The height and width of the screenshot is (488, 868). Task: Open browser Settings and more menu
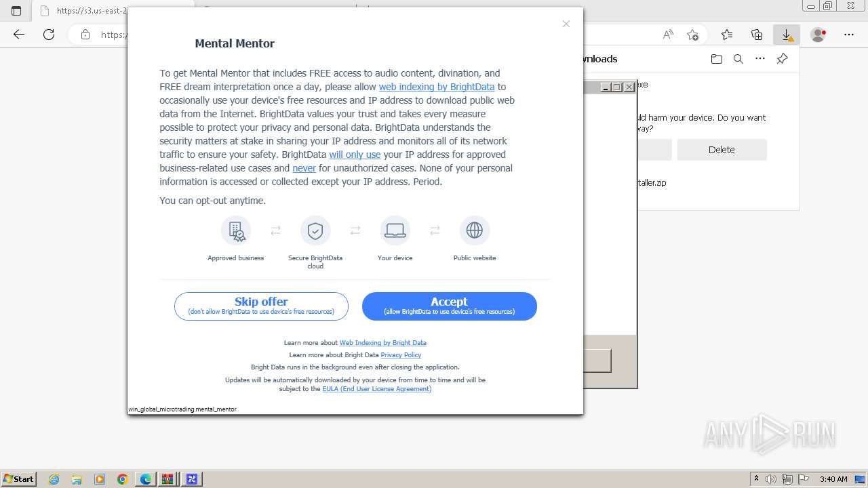click(x=849, y=35)
